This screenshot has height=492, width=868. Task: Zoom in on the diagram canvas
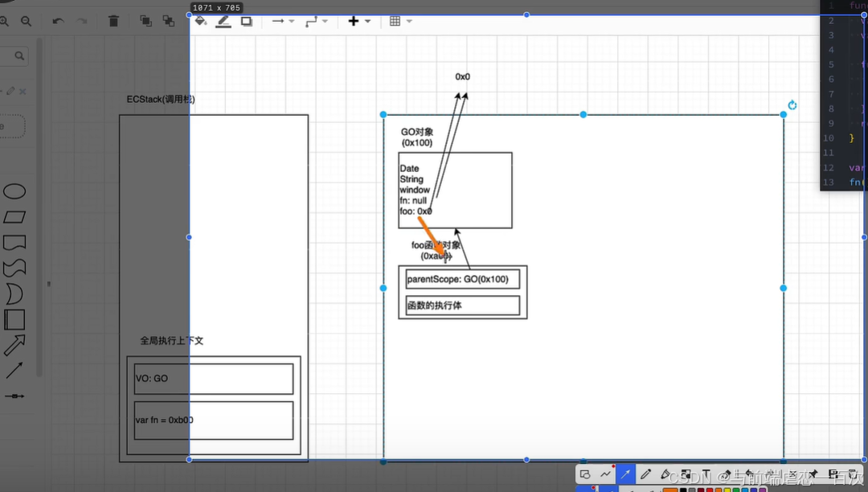(x=4, y=21)
